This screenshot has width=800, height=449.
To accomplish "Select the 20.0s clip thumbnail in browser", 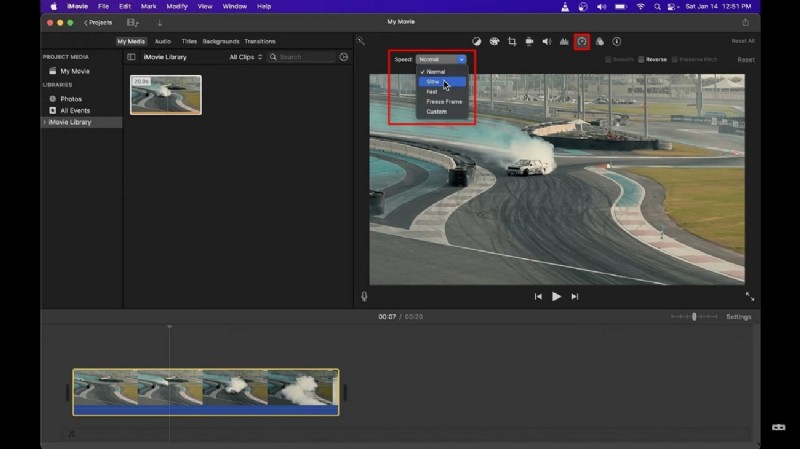I will 166,95.
